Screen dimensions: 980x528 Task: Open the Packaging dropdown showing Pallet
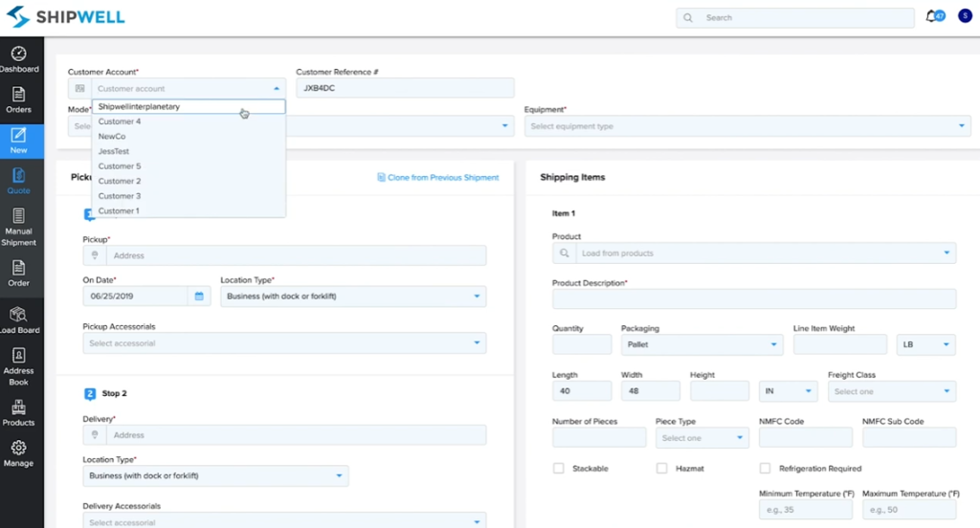click(702, 344)
